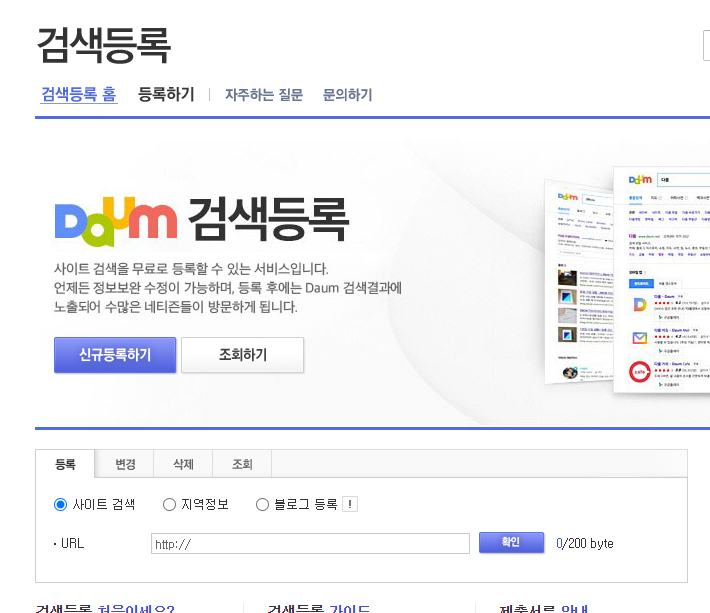The image size is (710, 613).
Task: Open the 자주하는 질문 page
Action: [264, 95]
